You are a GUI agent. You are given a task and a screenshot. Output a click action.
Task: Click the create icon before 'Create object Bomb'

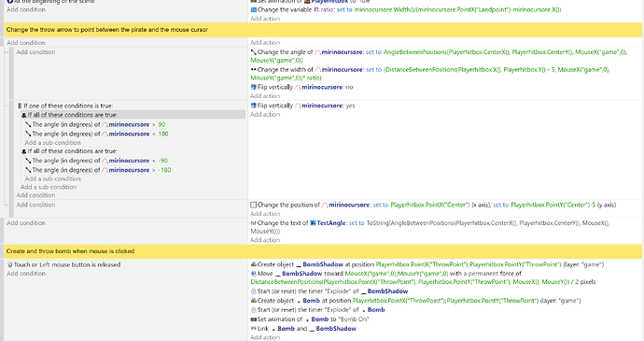[x=254, y=301]
